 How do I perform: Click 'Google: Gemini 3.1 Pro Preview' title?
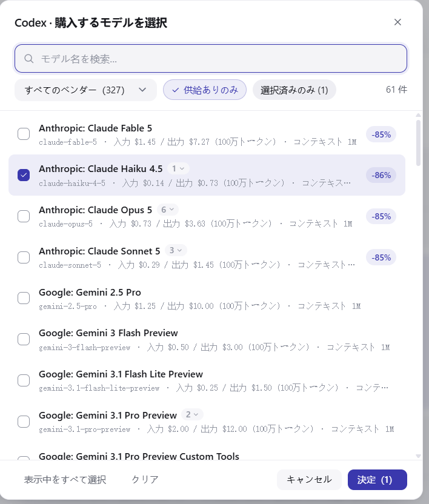point(108,416)
